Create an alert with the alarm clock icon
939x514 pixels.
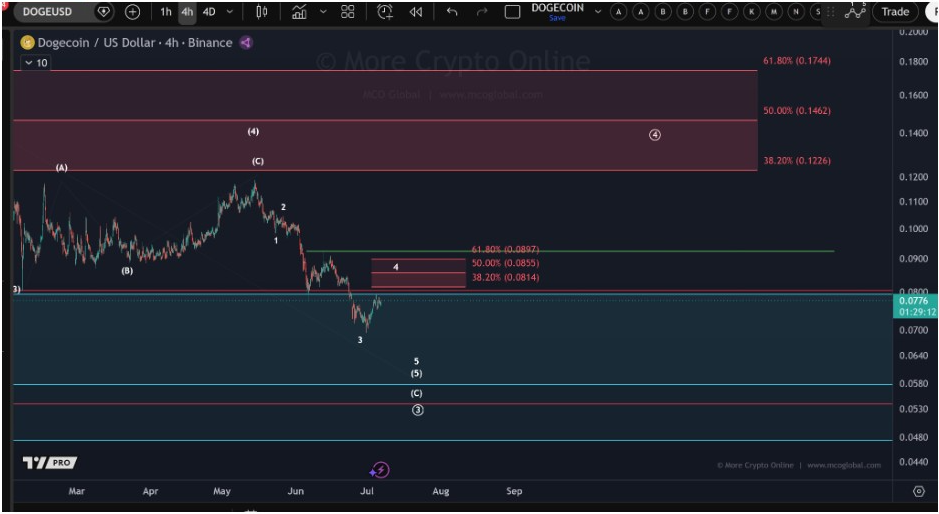click(x=385, y=11)
